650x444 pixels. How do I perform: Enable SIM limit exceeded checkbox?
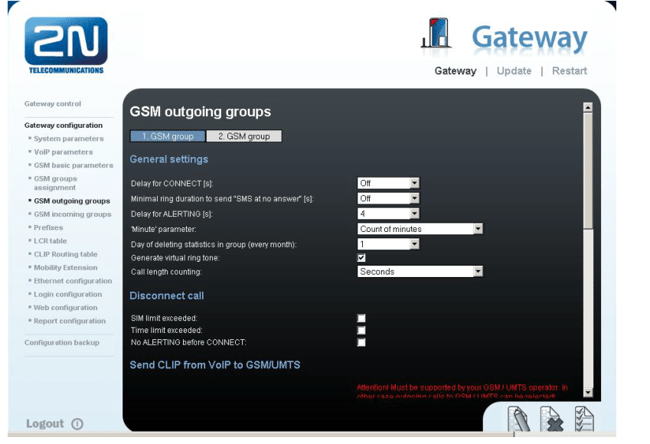tap(361, 318)
